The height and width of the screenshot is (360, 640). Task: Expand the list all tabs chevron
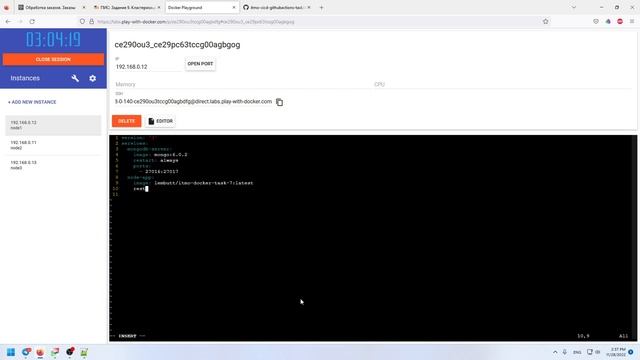pos(573,7)
